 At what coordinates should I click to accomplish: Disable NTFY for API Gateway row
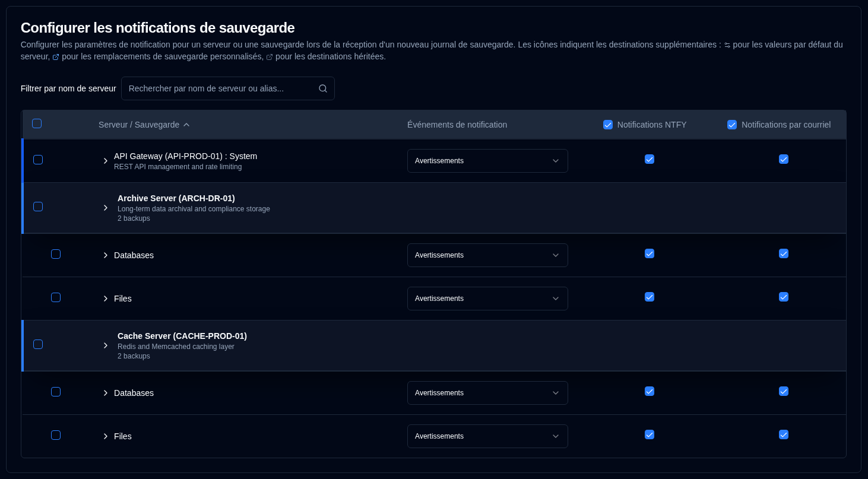[x=650, y=159]
